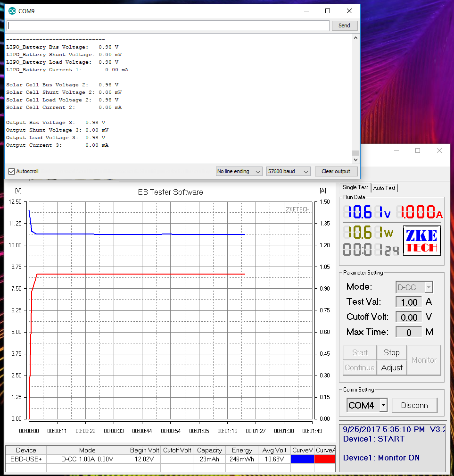
Task: Click the ZKE TECH logo
Action: (421, 241)
